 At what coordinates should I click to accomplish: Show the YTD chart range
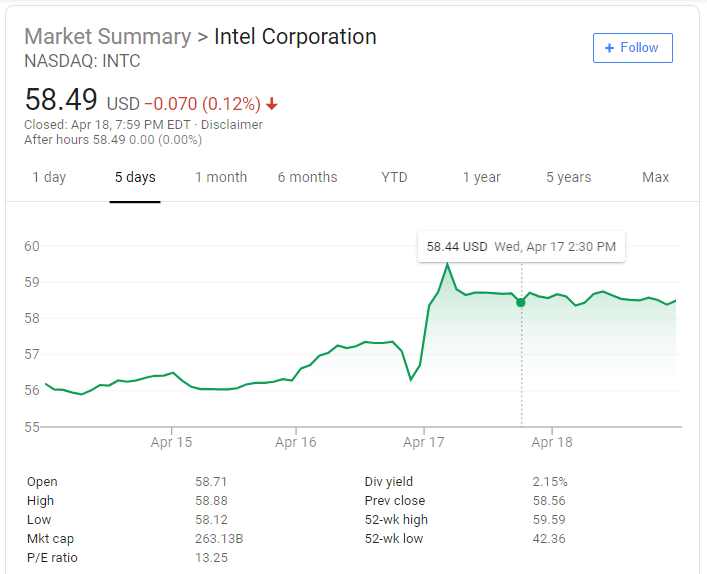pyautogui.click(x=395, y=177)
